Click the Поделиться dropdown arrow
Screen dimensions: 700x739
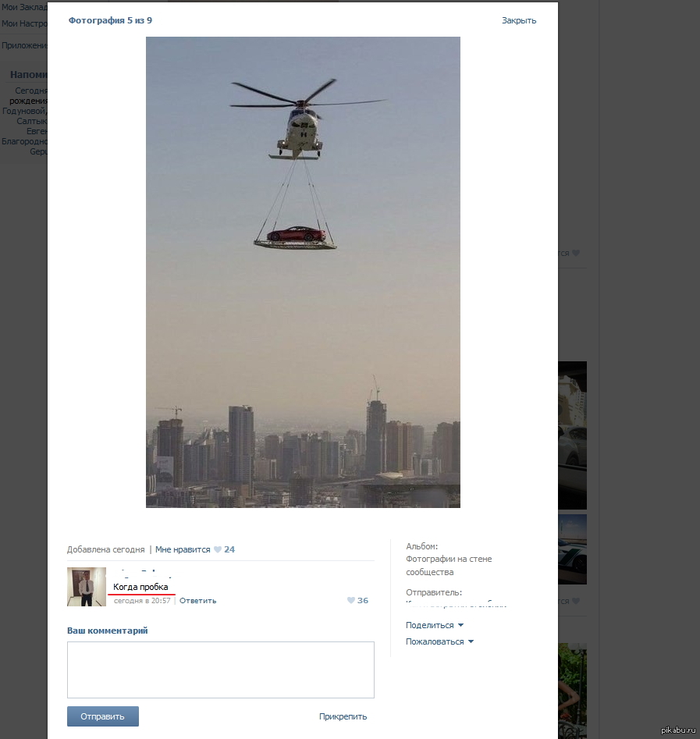point(460,625)
